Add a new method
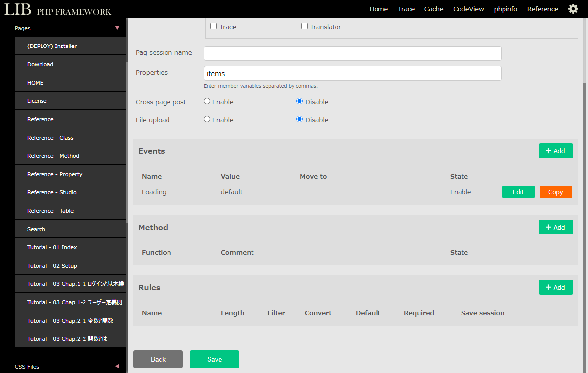 pos(555,227)
